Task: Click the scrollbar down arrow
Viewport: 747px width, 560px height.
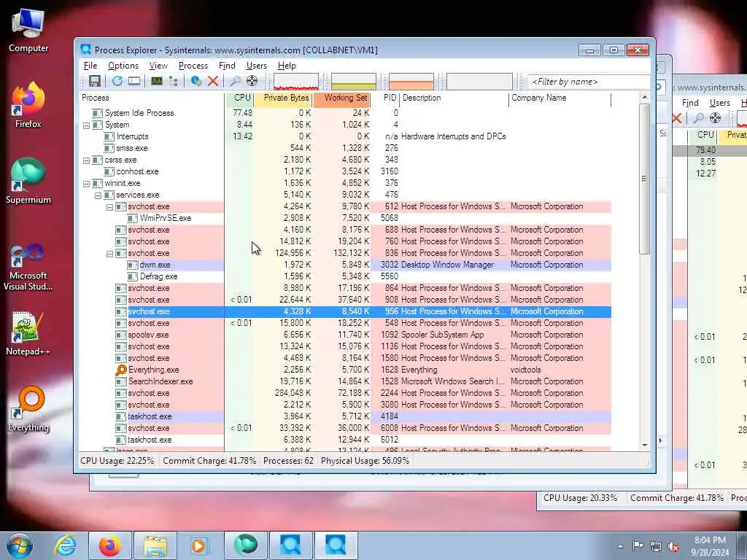Action: pyautogui.click(x=645, y=446)
